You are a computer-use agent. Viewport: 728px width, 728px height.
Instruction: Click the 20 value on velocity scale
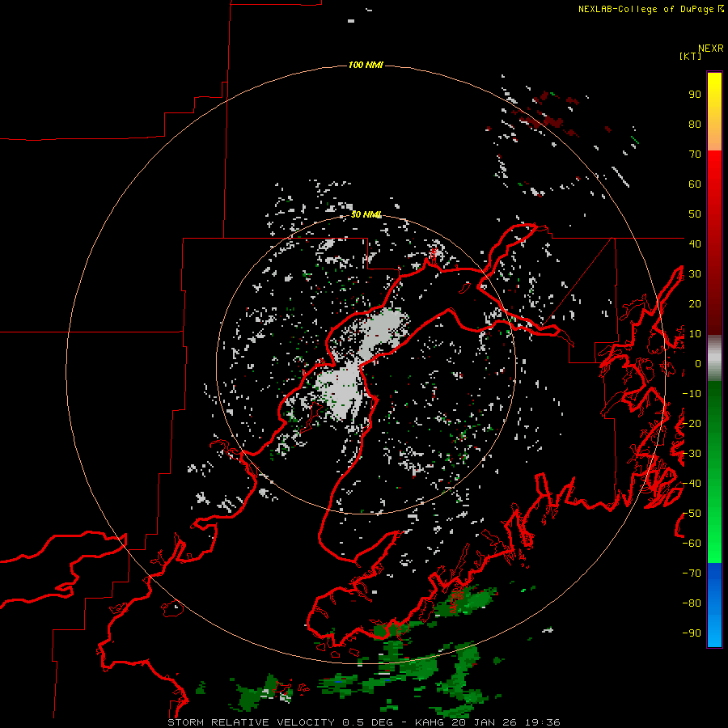(695, 303)
